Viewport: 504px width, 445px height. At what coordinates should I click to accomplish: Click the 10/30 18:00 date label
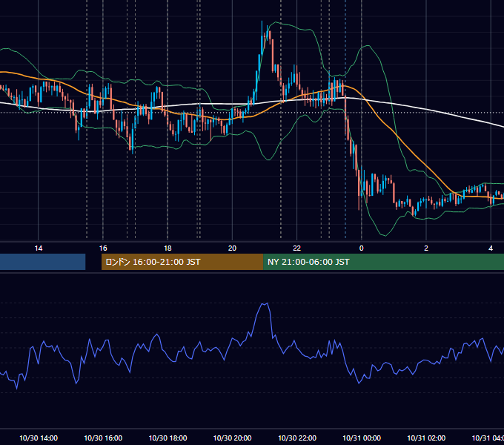(168, 438)
